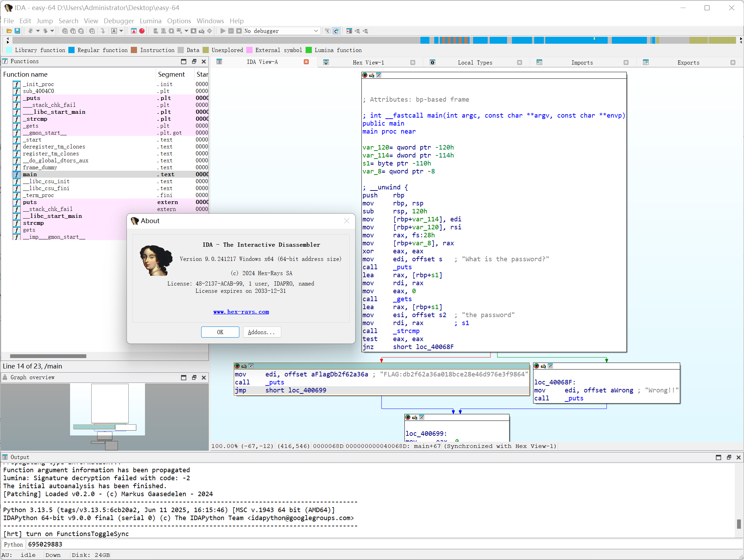Viewport: 744px width, 560px height.
Task: Open the Lumina menu
Action: click(x=151, y=21)
